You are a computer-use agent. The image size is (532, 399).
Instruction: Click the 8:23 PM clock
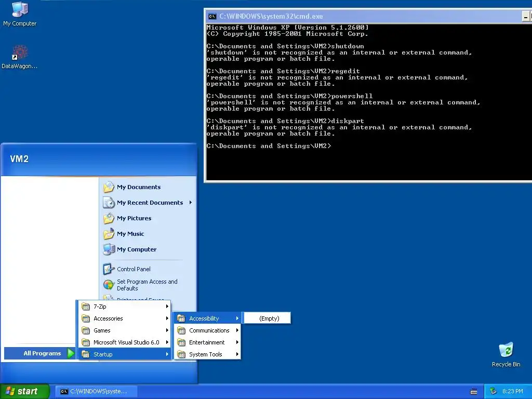pyautogui.click(x=512, y=391)
